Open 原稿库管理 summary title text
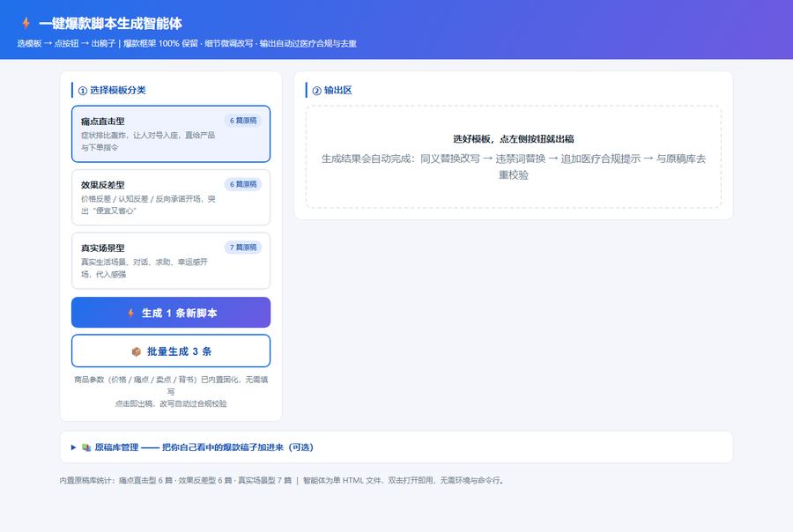 click(204, 447)
